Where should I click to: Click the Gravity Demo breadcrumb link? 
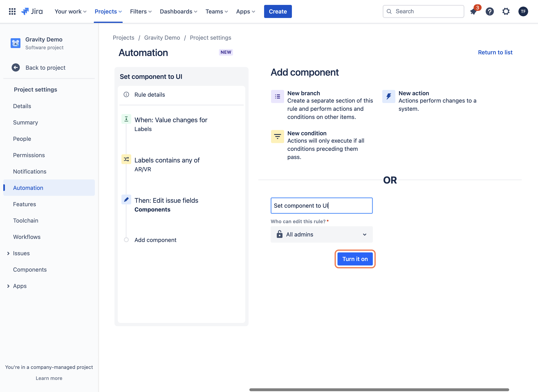coord(162,38)
